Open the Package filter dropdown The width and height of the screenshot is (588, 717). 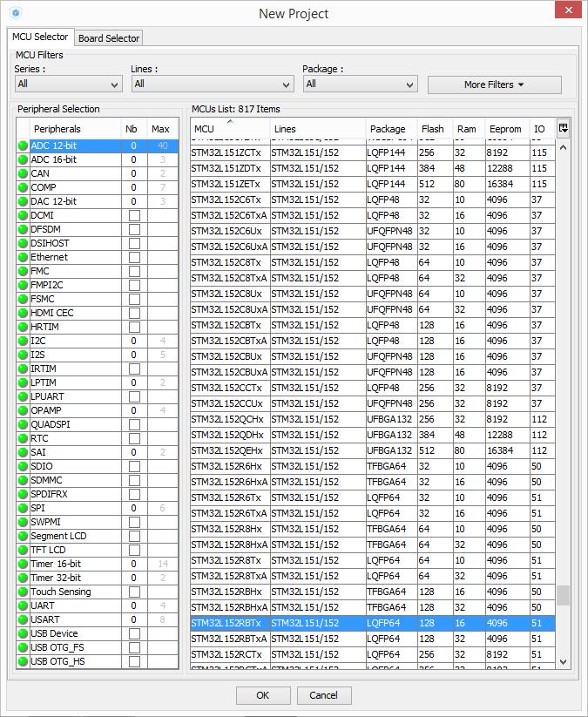pyautogui.click(x=361, y=85)
